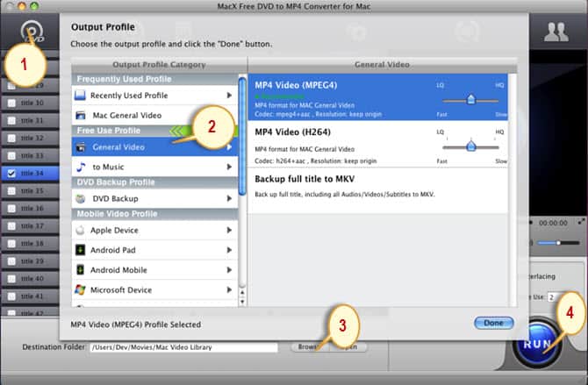Viewport: 588px width, 385px height.
Task: Expand Recently Used Profile arrow
Action: (x=229, y=96)
